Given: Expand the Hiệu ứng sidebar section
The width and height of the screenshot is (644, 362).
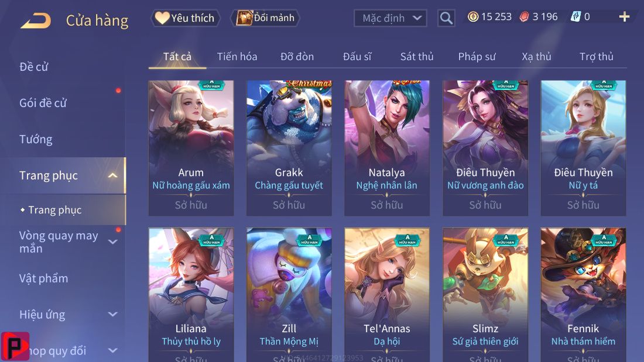Looking at the screenshot, I should pos(112,315).
